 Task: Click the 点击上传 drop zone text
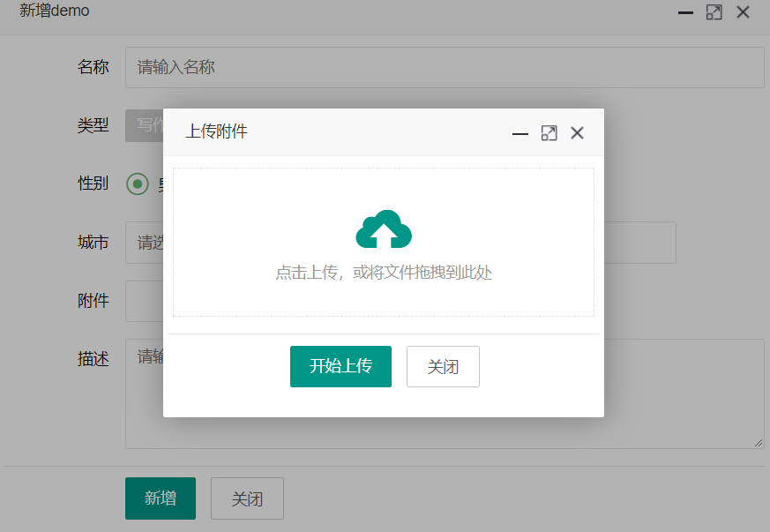coord(384,273)
